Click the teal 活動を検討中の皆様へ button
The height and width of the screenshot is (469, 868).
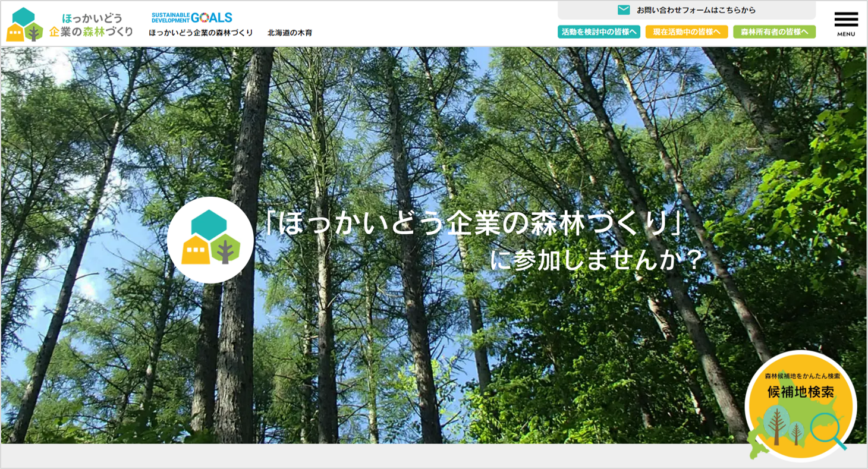tap(598, 32)
